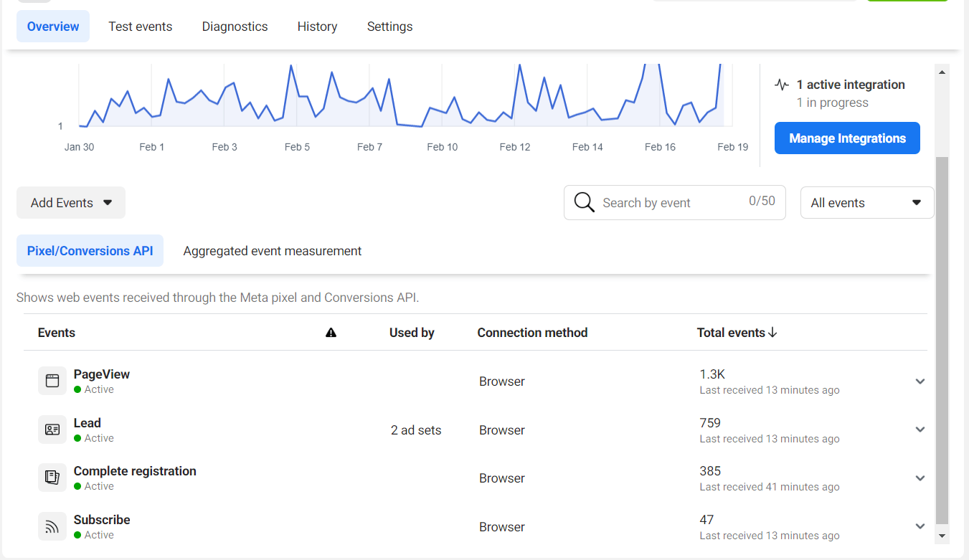Sort by Total events column arrow
The height and width of the screenshot is (560, 969).
pos(772,333)
